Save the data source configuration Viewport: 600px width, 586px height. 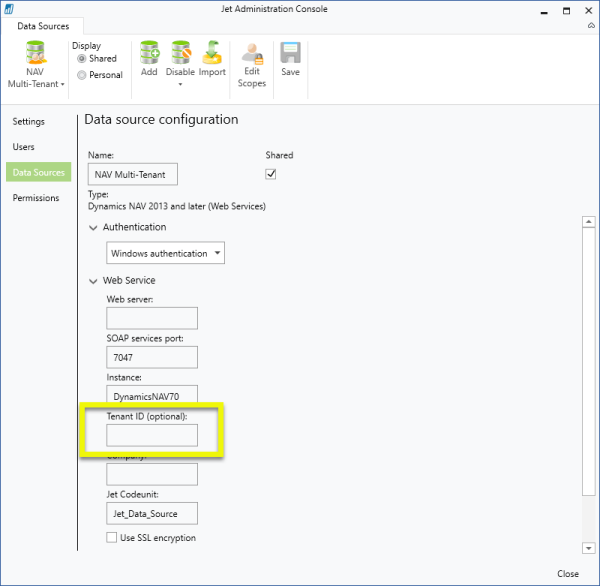coord(290,54)
